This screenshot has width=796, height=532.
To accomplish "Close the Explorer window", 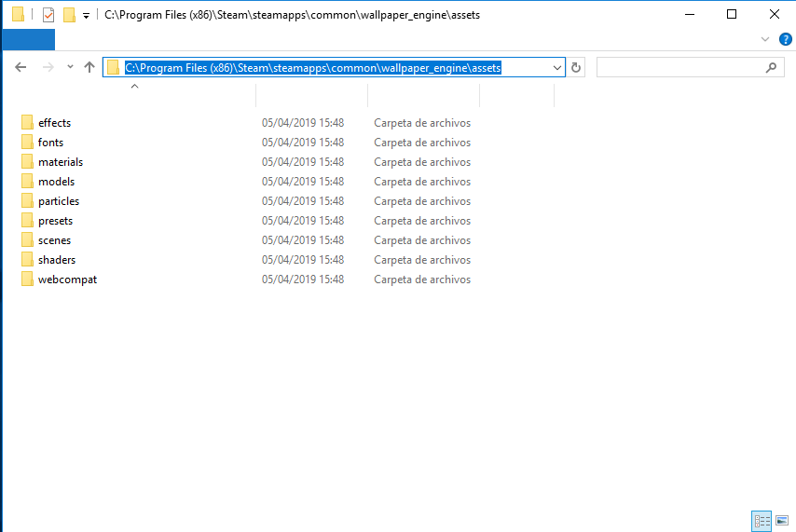I will (x=775, y=14).
